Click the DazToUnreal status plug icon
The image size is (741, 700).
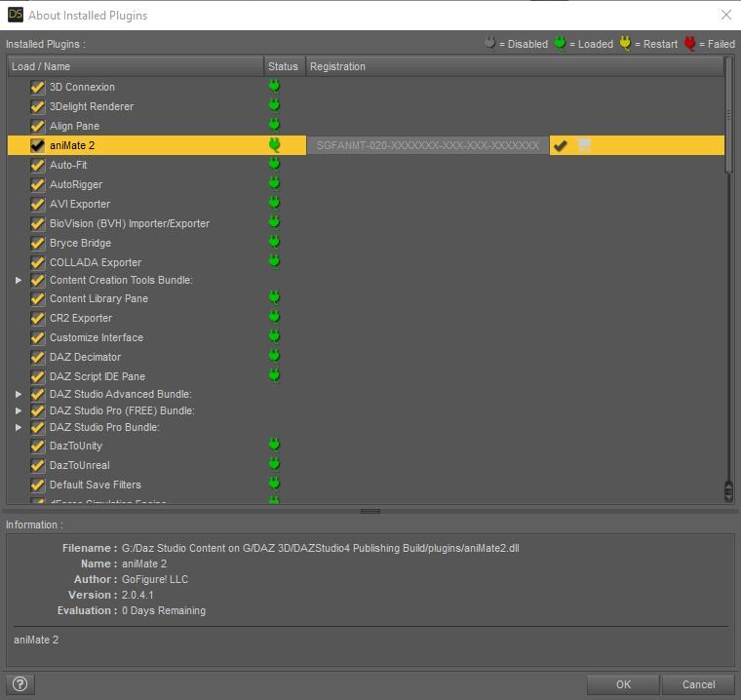(274, 464)
